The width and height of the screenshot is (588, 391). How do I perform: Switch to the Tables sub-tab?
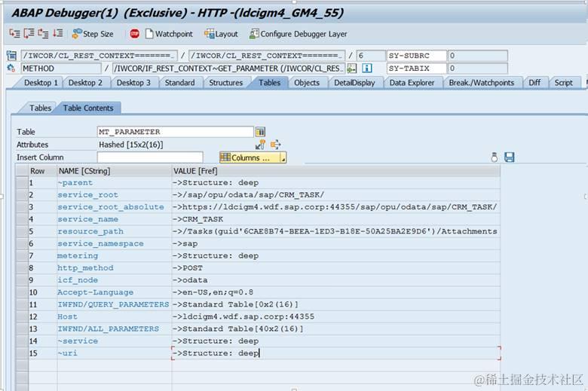tap(40, 108)
